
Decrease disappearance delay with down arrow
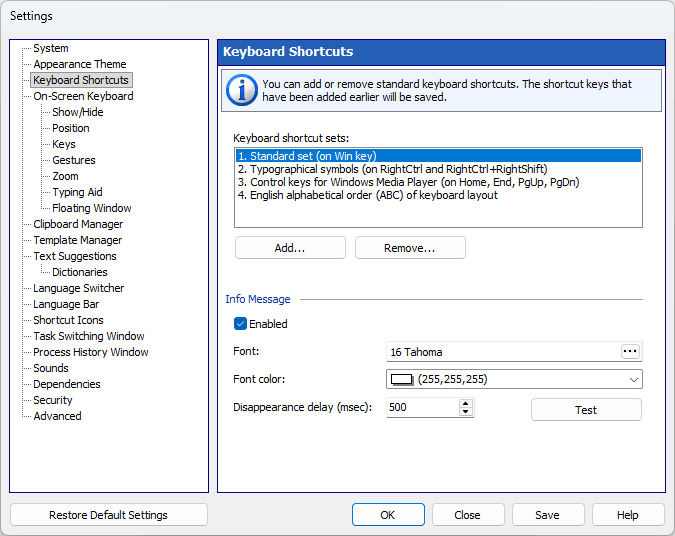pos(465,412)
